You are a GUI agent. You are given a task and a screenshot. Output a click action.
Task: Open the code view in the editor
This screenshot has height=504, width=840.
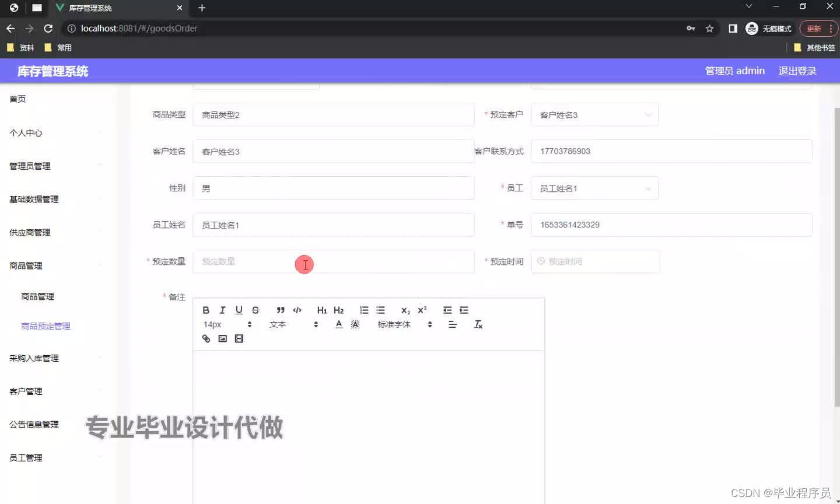pyautogui.click(x=297, y=310)
